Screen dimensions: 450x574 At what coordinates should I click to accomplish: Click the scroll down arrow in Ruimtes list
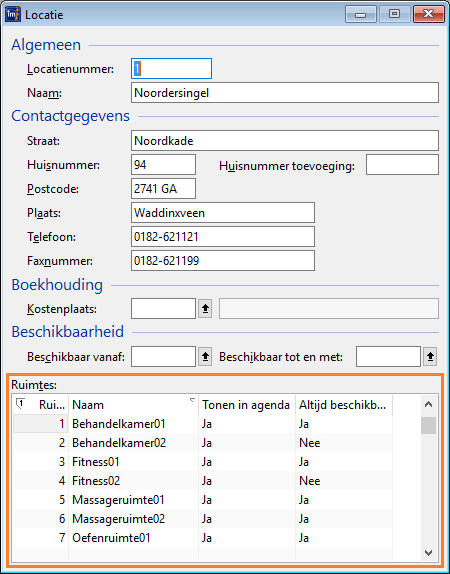428,552
